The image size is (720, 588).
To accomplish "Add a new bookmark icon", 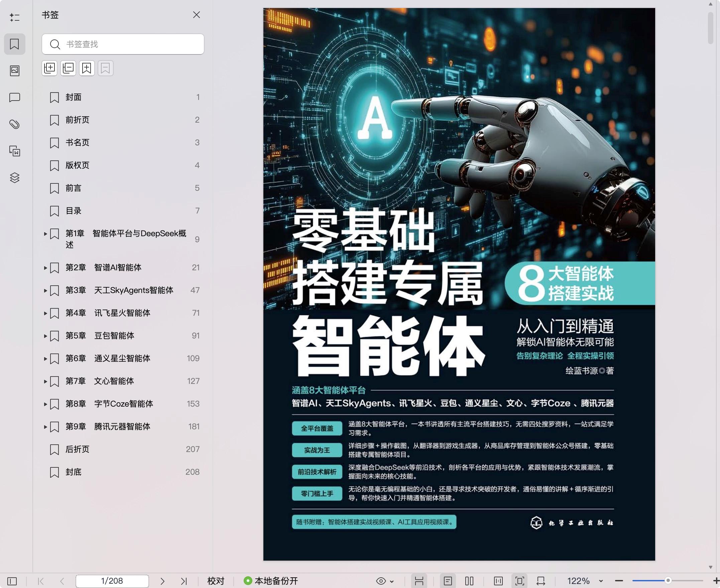I will tap(87, 68).
